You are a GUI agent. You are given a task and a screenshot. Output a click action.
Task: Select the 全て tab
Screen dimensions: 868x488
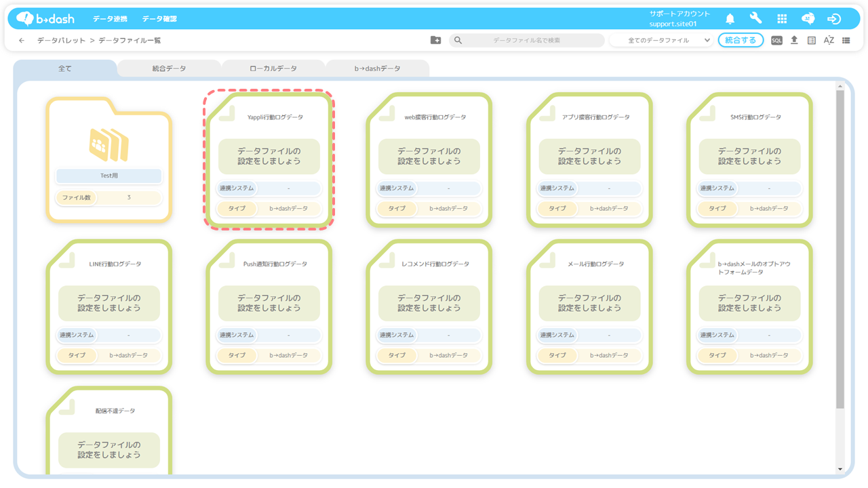pyautogui.click(x=65, y=68)
